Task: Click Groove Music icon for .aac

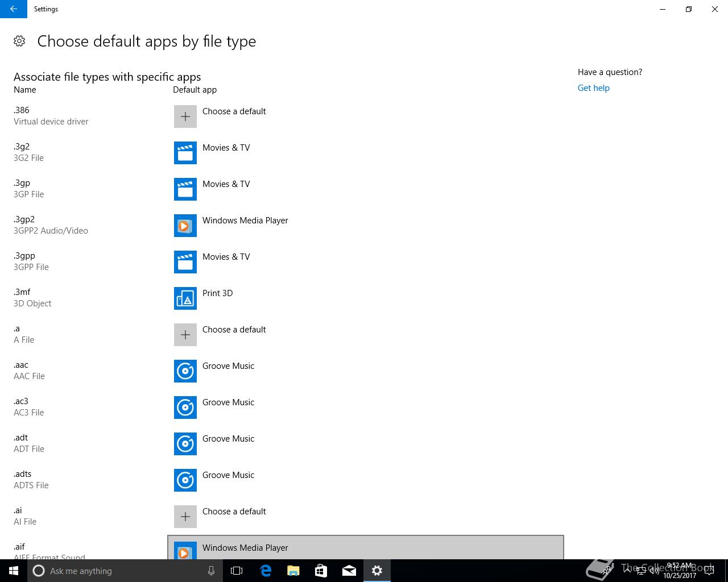Action: [185, 371]
